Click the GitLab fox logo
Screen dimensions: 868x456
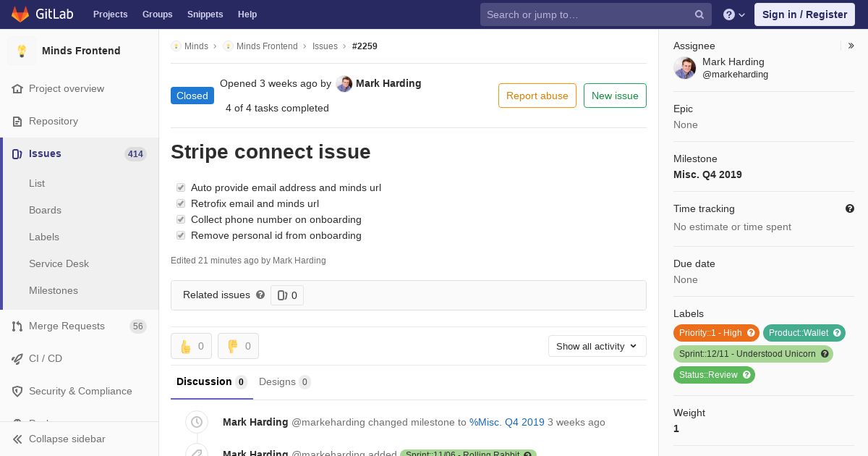point(20,14)
